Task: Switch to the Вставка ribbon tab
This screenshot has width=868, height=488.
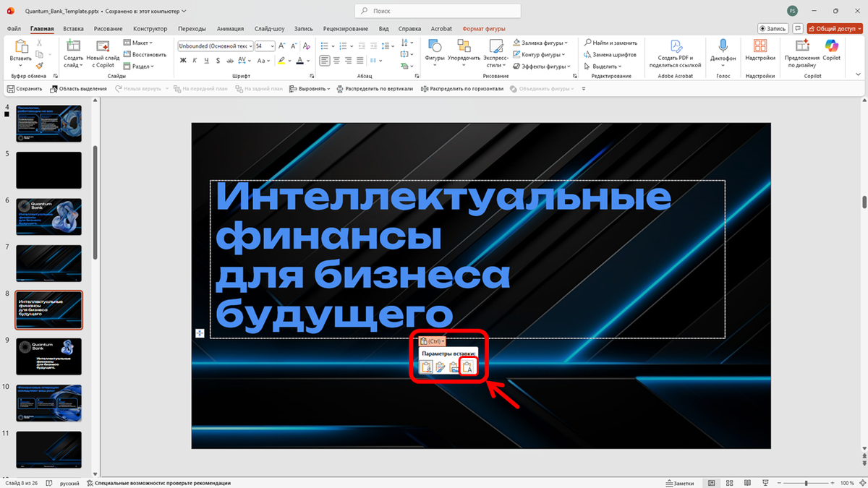Action: pyautogui.click(x=75, y=28)
